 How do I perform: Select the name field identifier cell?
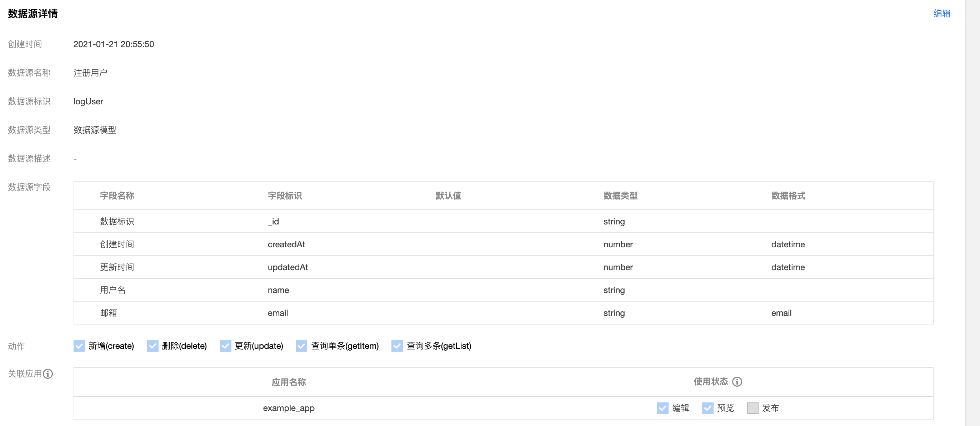(278, 290)
